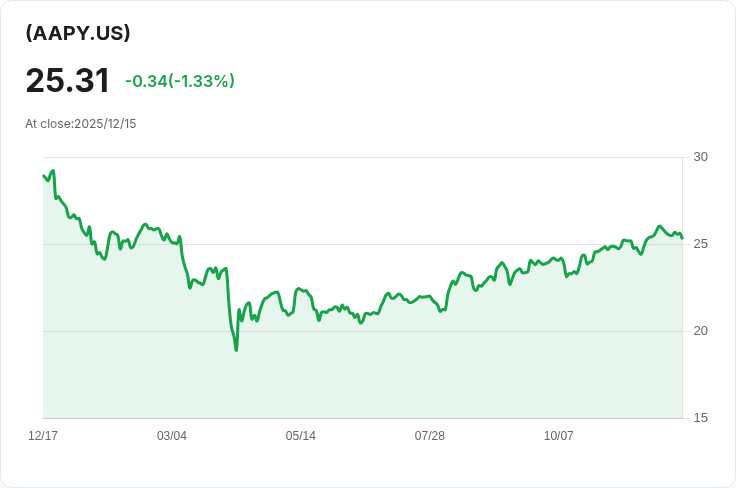Click the green shaded area under the line
Viewport: 736px width, 488px height.
coord(400,370)
